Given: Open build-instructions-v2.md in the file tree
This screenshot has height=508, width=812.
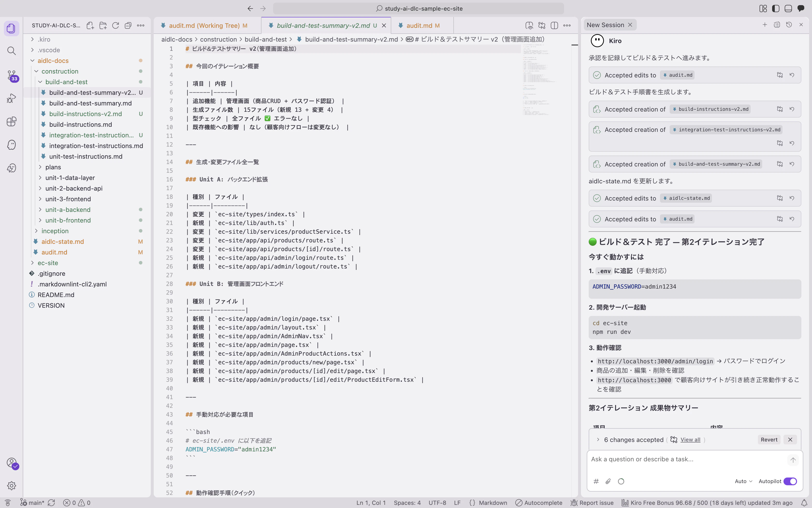Looking at the screenshot, I should 85,114.
